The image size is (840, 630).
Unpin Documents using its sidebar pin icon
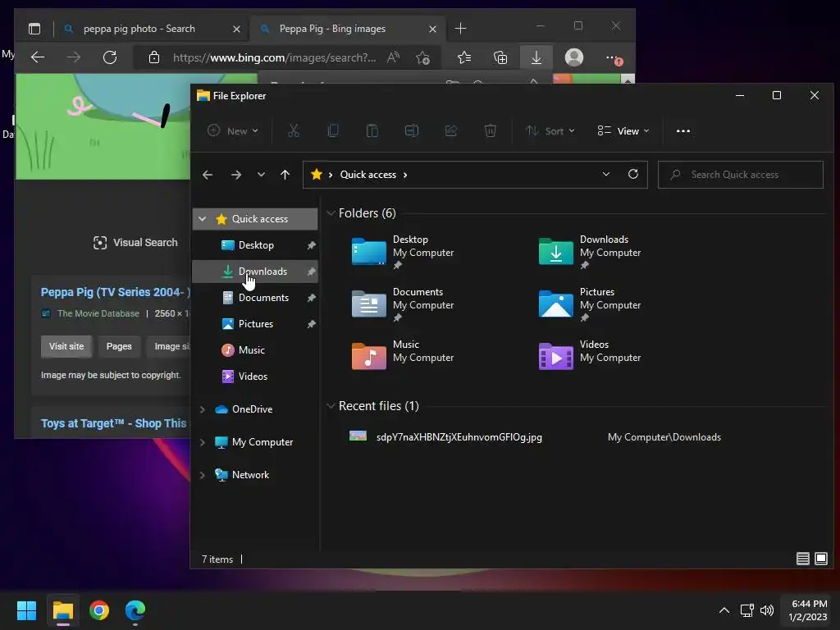point(311,298)
